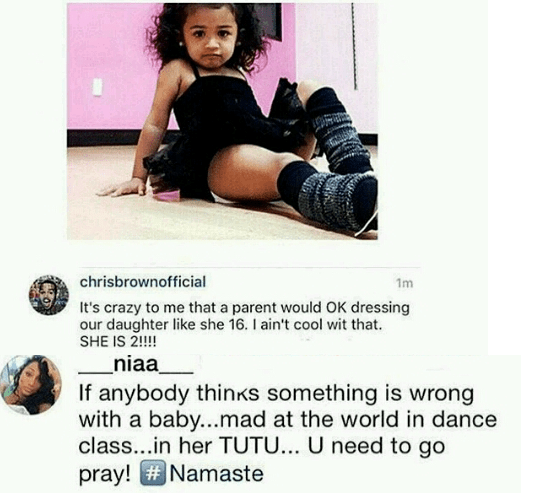Click "It's crazy to me" comment line

(x=244, y=308)
